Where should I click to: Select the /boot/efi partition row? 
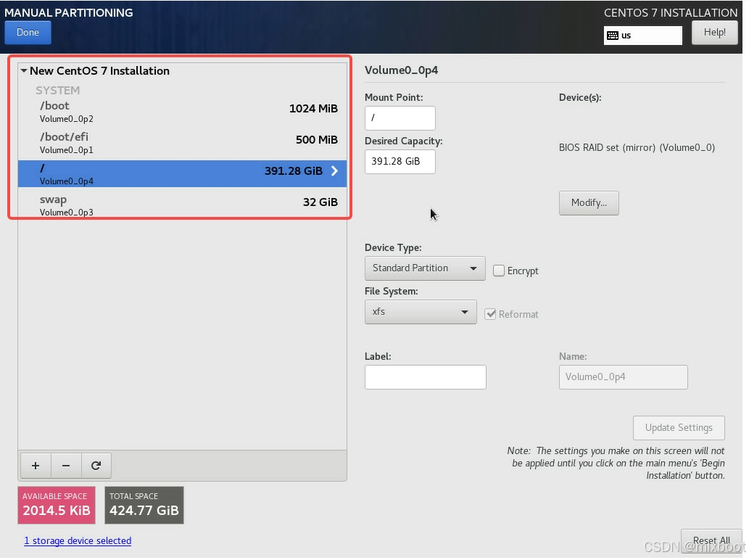coord(183,143)
